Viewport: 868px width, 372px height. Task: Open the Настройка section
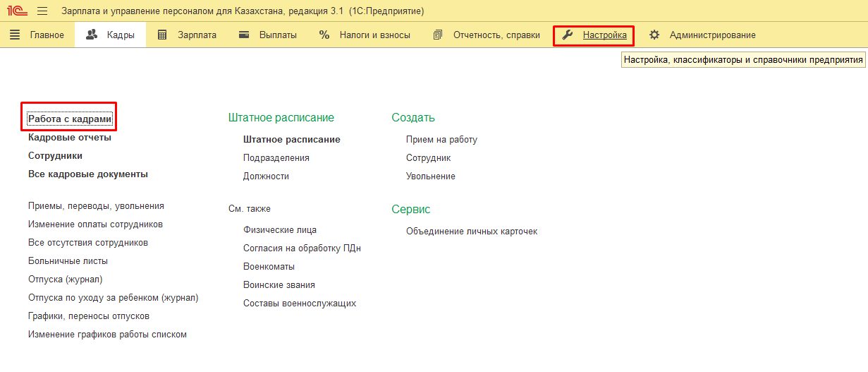(594, 35)
